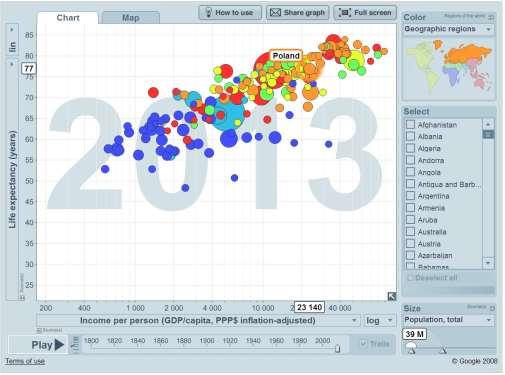
Task: Enable the Australia checkbox
Action: pos(410,231)
